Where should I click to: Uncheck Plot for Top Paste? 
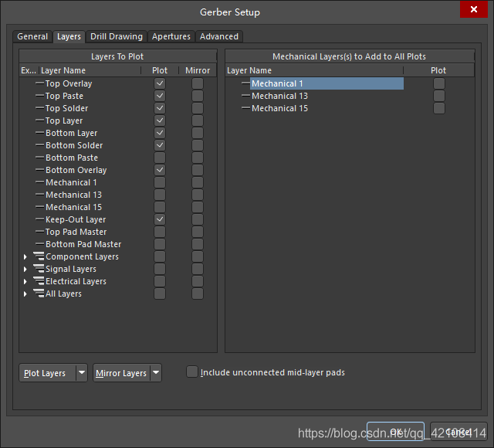coord(160,96)
